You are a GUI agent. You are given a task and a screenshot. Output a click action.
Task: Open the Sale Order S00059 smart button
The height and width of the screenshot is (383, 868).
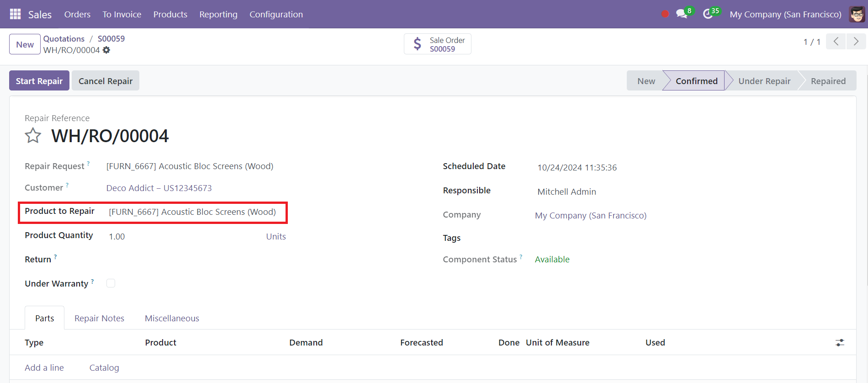438,44
